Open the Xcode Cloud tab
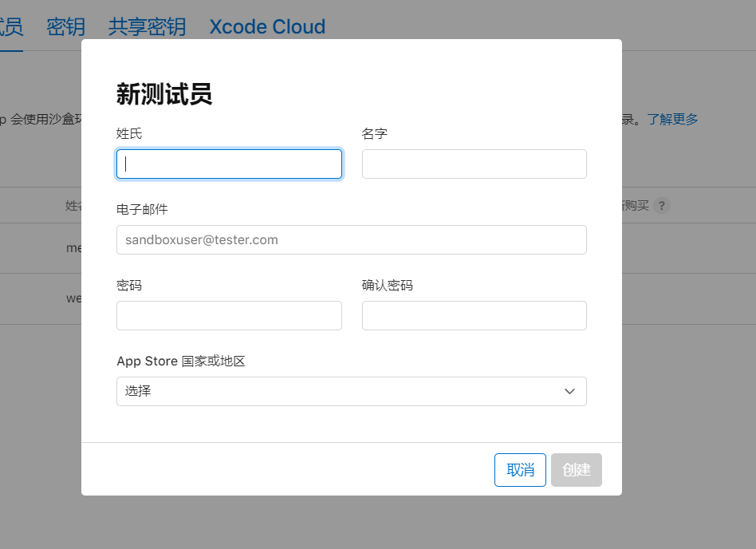Screen dimensions: 756x549 coord(268,26)
